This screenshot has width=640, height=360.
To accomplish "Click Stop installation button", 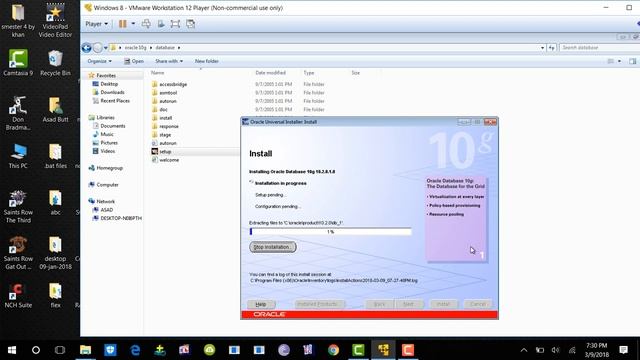I will point(273,247).
